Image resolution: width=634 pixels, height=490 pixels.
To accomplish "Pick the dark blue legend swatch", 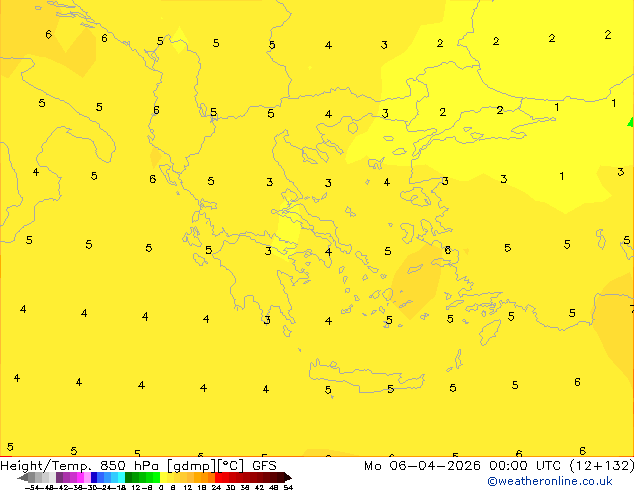I will point(94,477).
